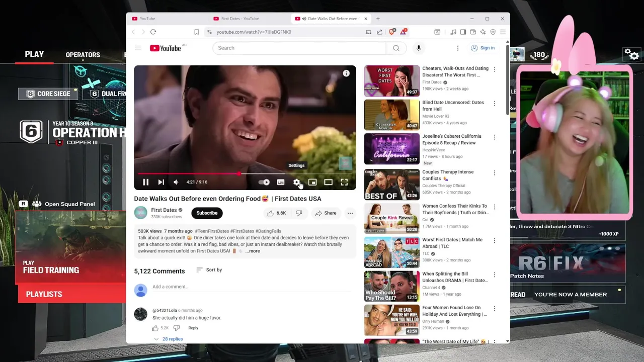This screenshot has height=362, width=644.
Task: Open Brave Rewards triangle icon
Action: tap(404, 32)
